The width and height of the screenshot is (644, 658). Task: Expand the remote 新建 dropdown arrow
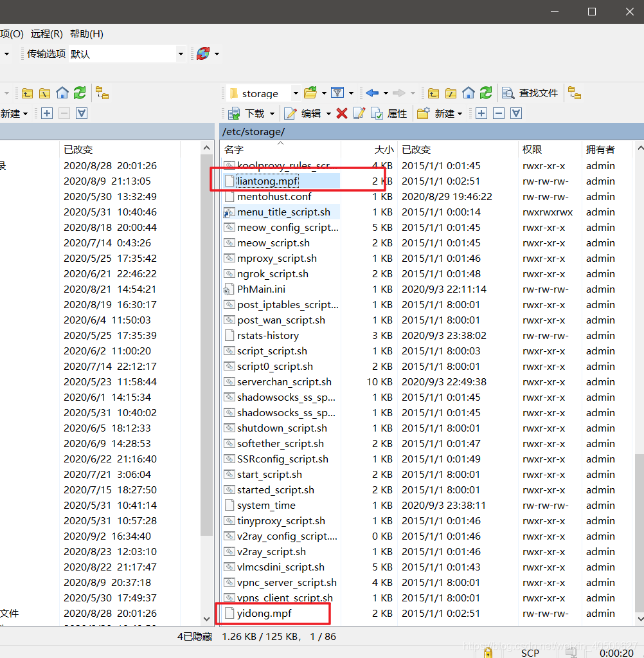(x=460, y=114)
